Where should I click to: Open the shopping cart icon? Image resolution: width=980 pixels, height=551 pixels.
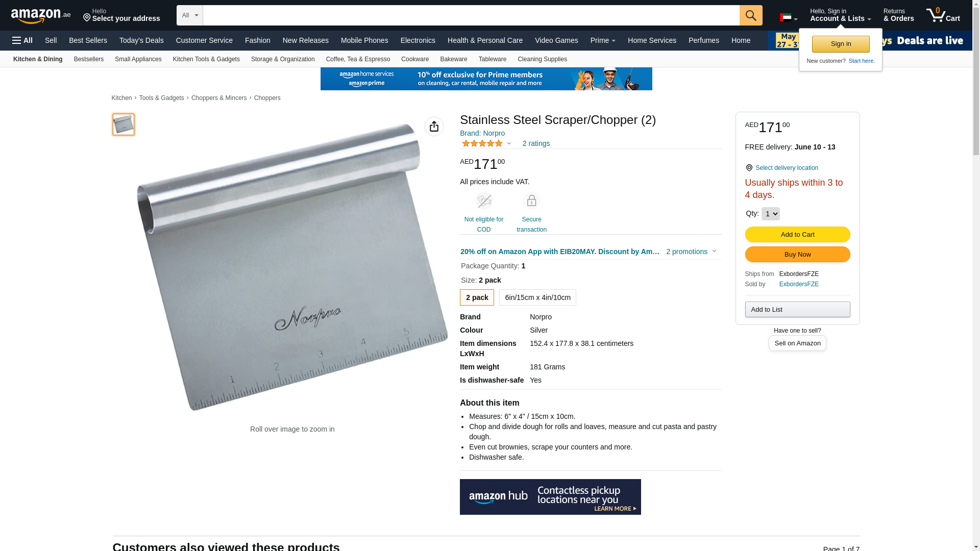[x=943, y=15]
